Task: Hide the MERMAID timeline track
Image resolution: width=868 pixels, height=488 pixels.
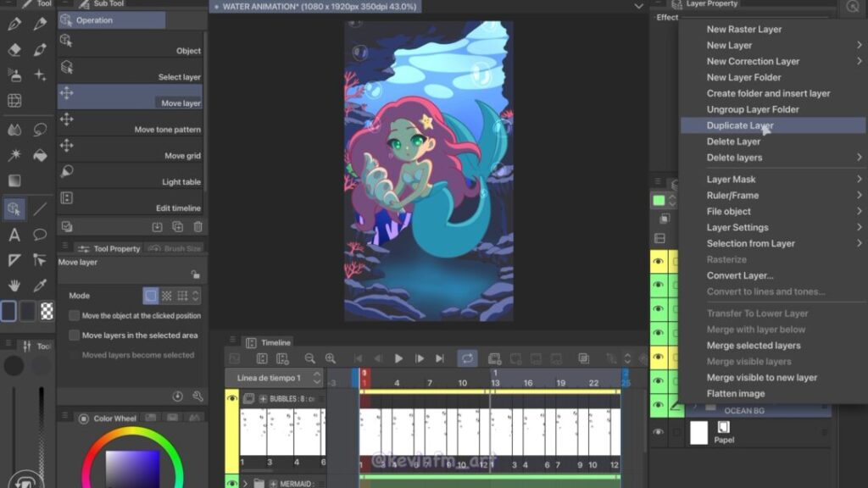Action: pos(232,483)
